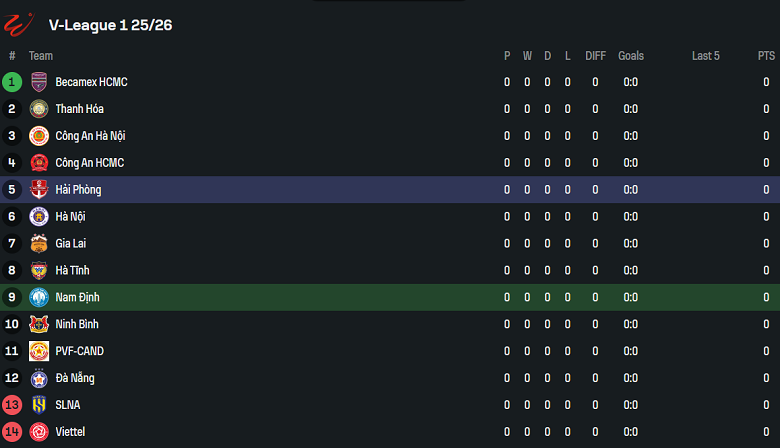This screenshot has width=780, height=448.
Task: Click the SLNA club crest
Action: point(39,405)
